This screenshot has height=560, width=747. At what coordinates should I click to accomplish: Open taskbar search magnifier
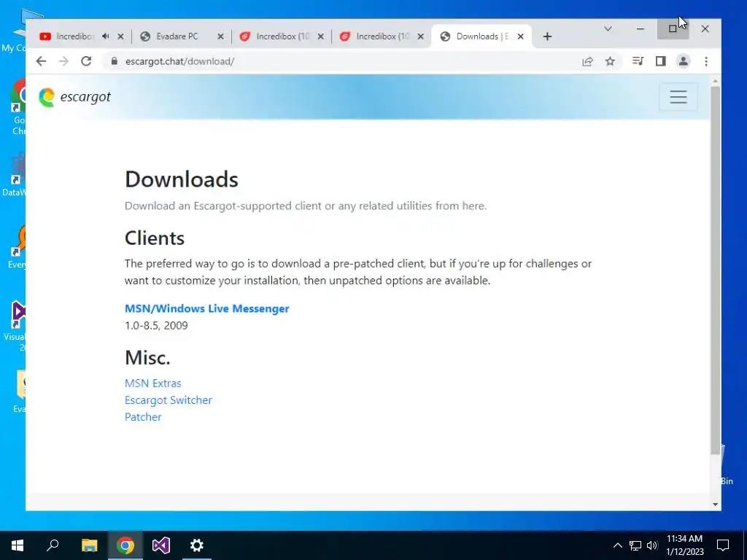click(x=53, y=545)
